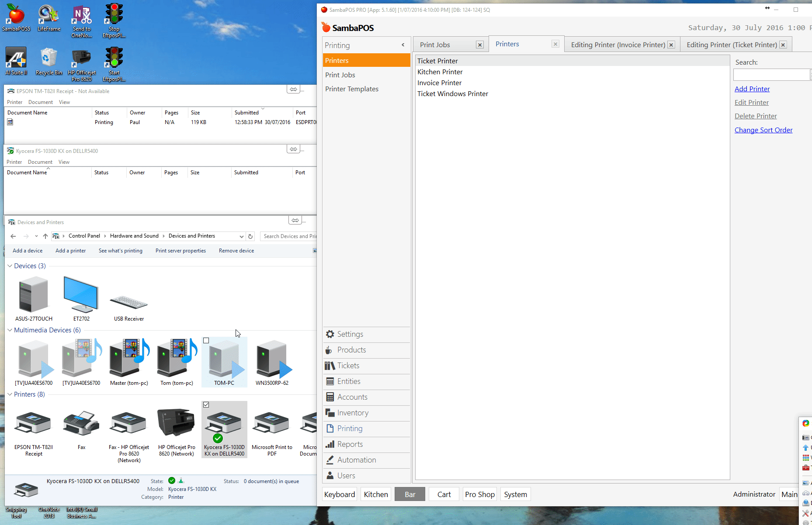Go back in Devices and Printers window
812x525 pixels.
13,236
